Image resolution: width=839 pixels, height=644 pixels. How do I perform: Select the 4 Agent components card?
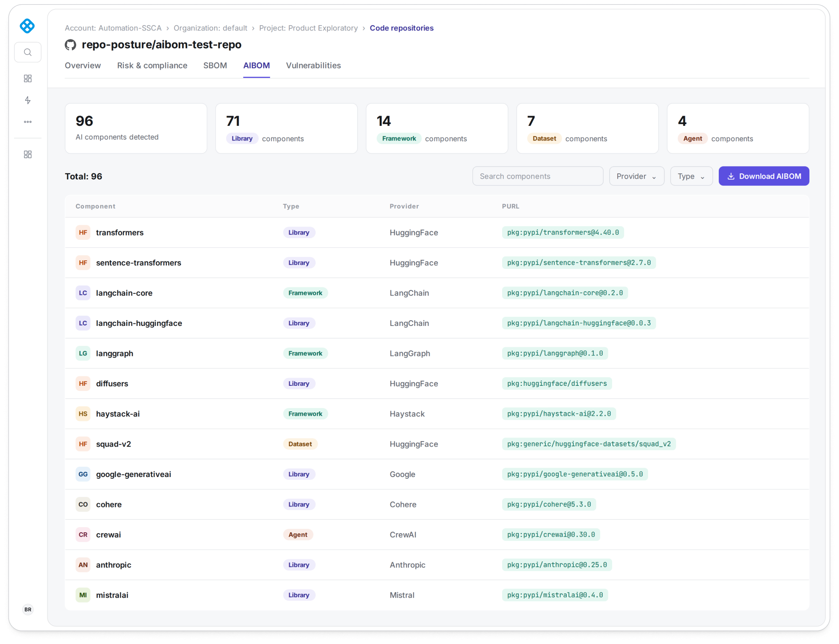point(738,128)
